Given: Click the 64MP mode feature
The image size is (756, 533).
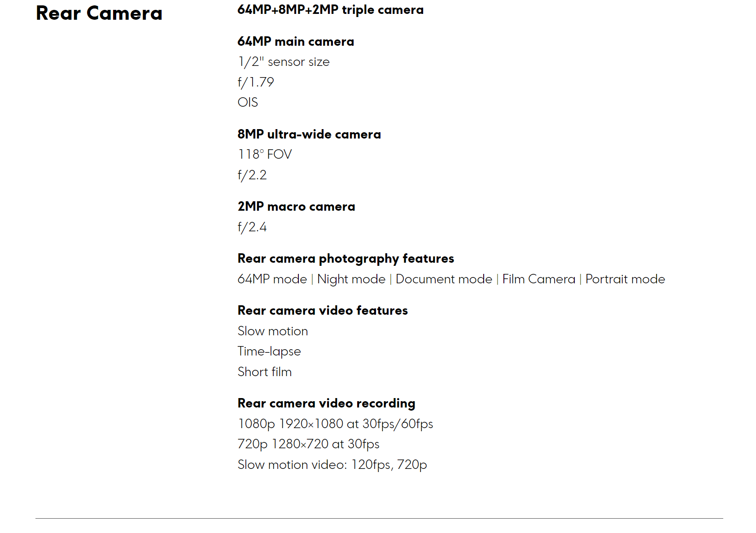Looking at the screenshot, I should pyautogui.click(x=272, y=279).
